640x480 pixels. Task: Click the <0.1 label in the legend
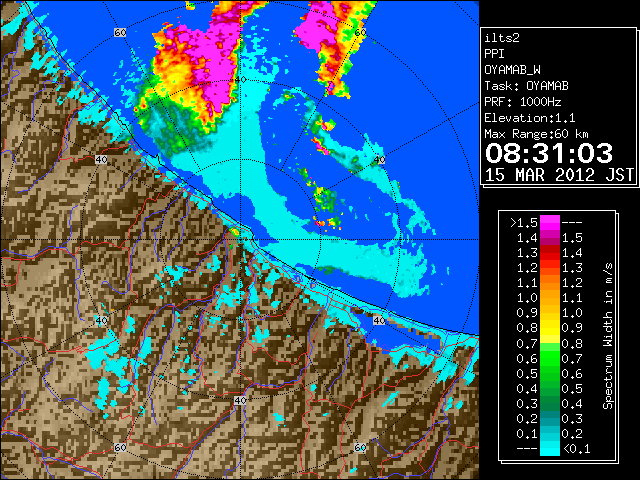pyautogui.click(x=576, y=449)
